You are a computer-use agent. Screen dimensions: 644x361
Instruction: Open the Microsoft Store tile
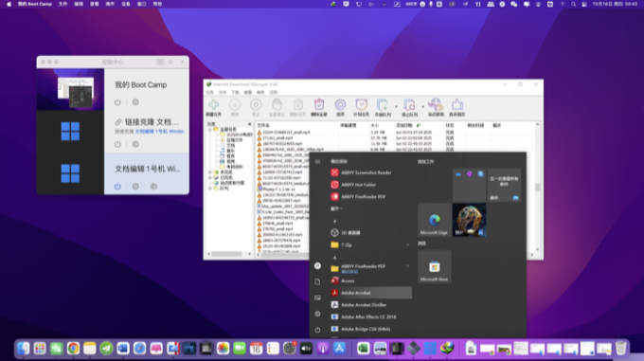click(434, 267)
